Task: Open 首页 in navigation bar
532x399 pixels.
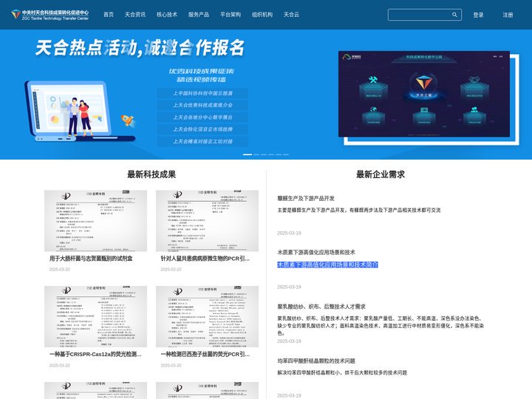Action: [109, 15]
